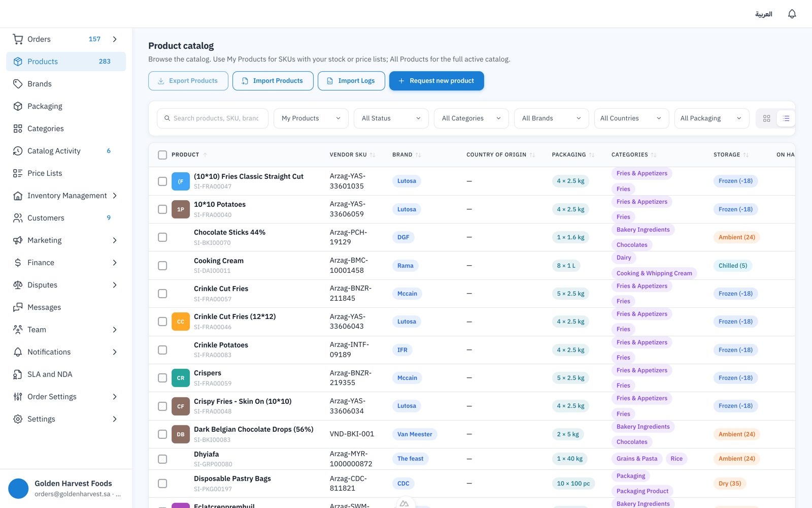The height and width of the screenshot is (508, 812).
Task: Go to Products in the sidebar
Action: pyautogui.click(x=66, y=61)
